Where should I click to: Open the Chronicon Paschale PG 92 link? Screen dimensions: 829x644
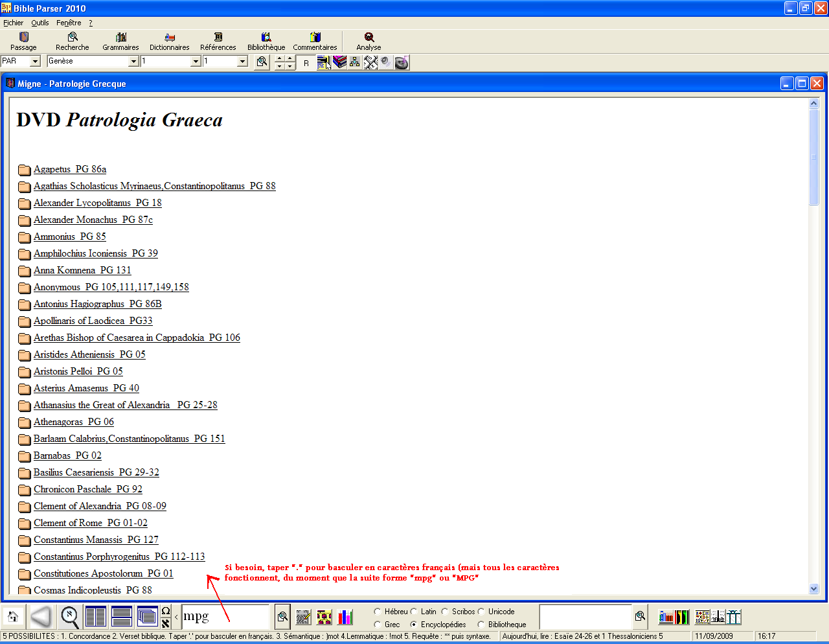(88, 489)
